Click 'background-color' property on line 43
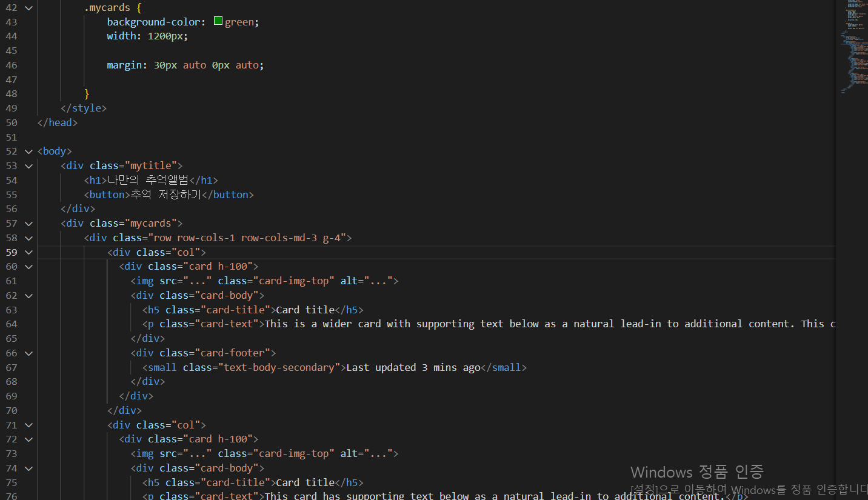The width and height of the screenshot is (868, 500). pyautogui.click(x=153, y=22)
